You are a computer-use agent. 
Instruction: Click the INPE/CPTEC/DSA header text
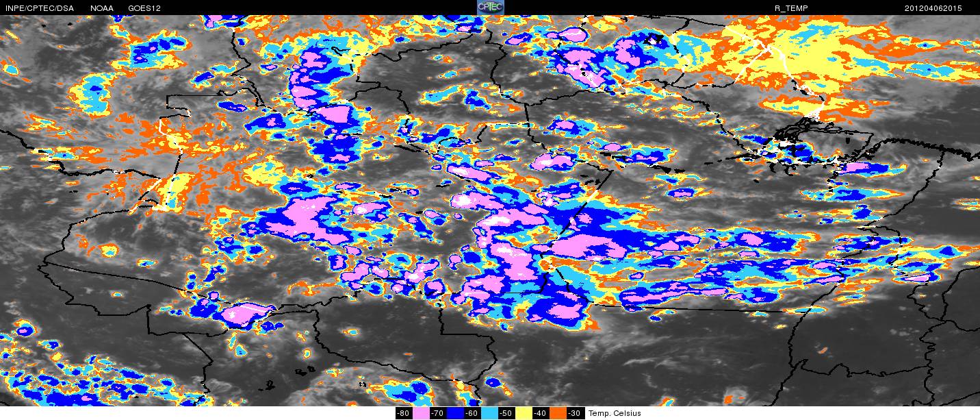(x=40, y=8)
